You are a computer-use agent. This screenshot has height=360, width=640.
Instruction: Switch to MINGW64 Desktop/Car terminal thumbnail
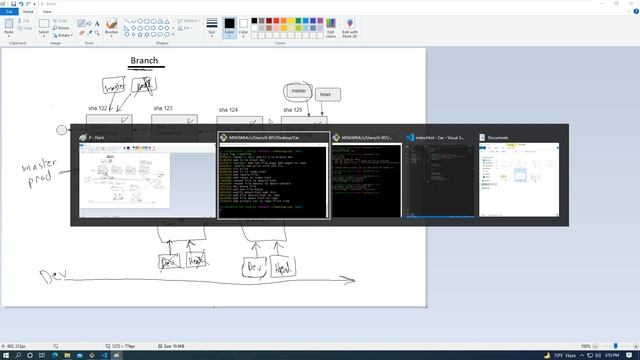(x=273, y=176)
